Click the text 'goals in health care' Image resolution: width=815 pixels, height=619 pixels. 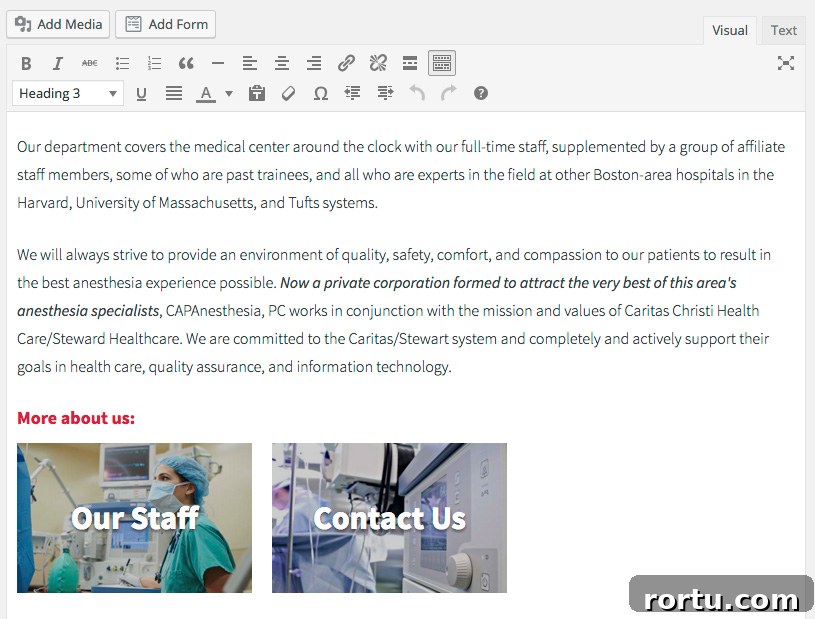[x=79, y=367]
